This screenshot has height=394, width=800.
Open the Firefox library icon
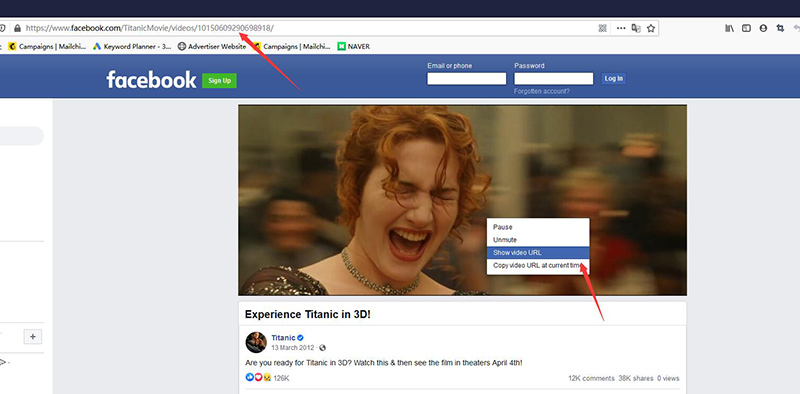[730, 29]
